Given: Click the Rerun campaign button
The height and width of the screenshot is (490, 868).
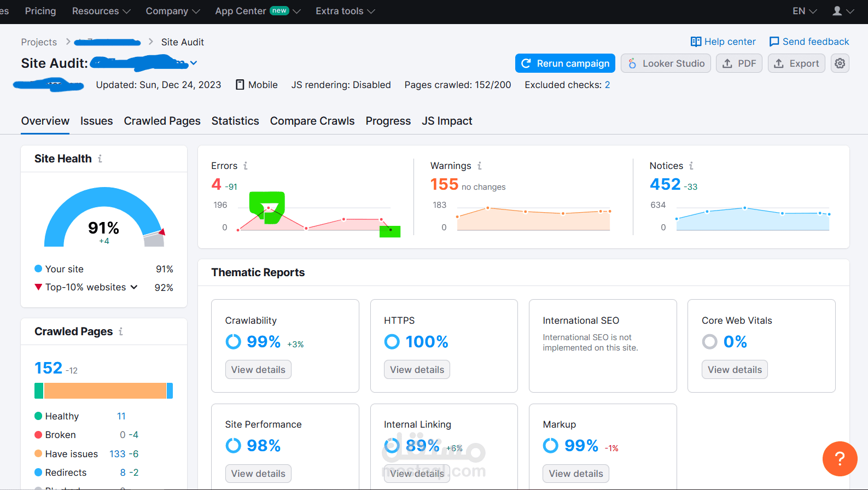Looking at the screenshot, I should pos(565,63).
